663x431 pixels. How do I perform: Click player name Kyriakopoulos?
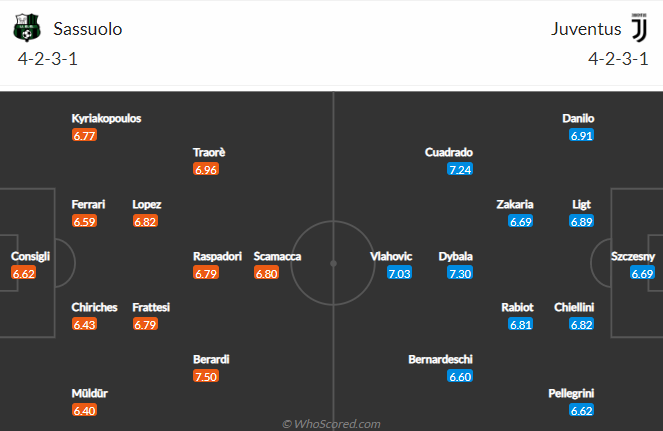[106, 118]
